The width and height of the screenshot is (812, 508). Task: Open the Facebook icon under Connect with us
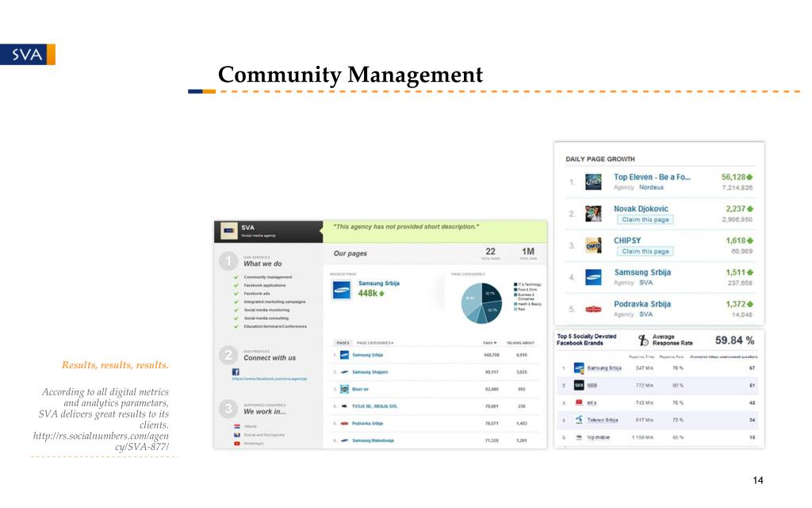(236, 371)
